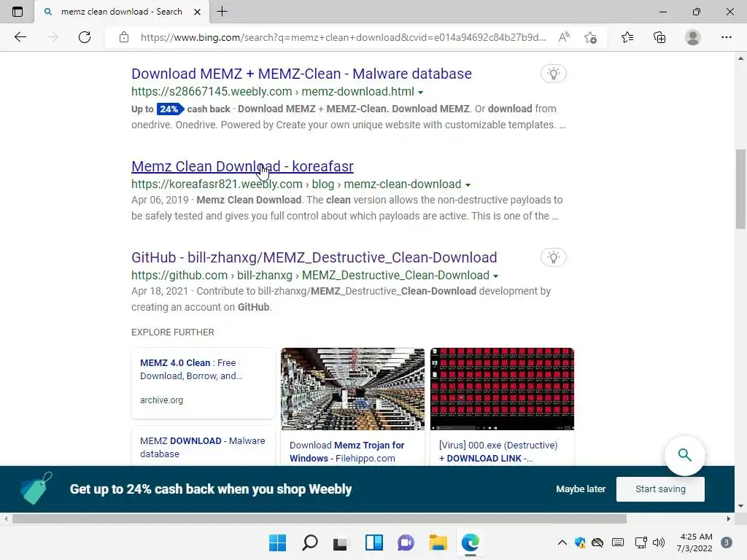This screenshot has height=560, width=747.
Task: Open Chat app on the taskbar
Action: click(406, 542)
